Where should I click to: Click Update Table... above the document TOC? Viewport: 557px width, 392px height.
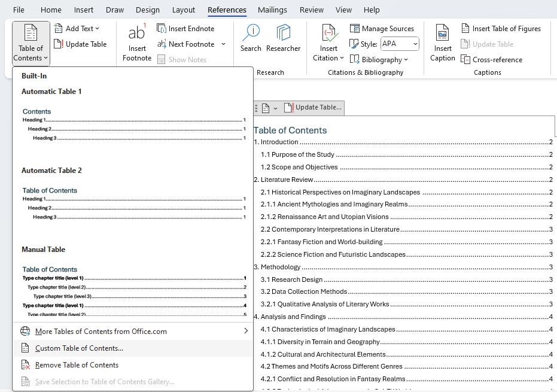click(x=313, y=107)
